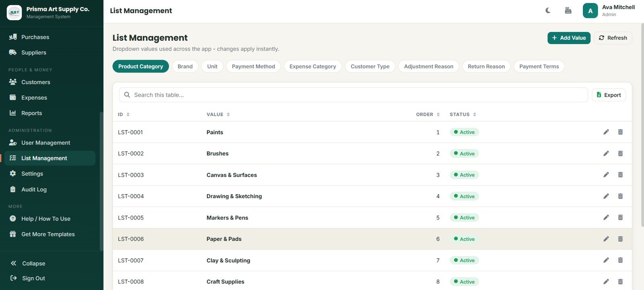
Task: Open User Management
Action: [x=50, y=143]
